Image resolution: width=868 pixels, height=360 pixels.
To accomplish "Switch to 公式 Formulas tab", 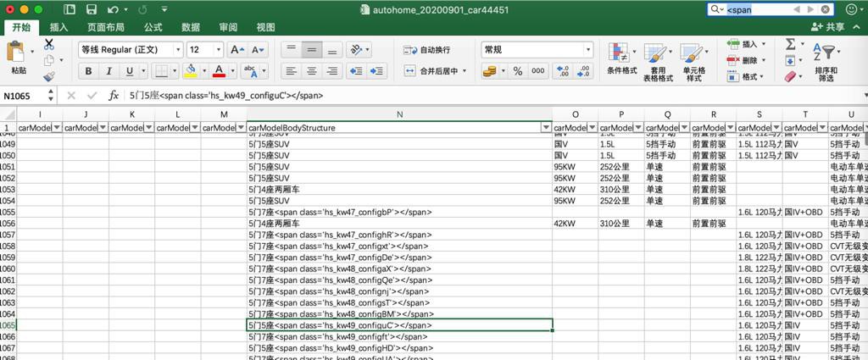I will click(153, 27).
